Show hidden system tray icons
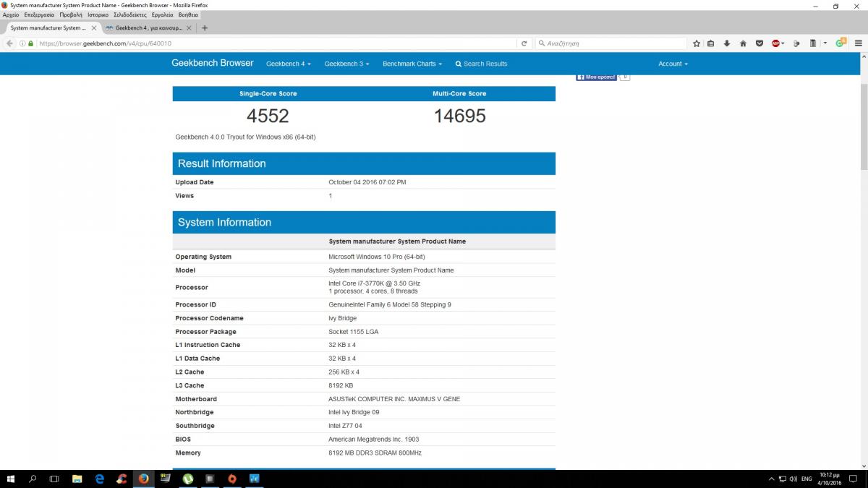The width and height of the screenshot is (868, 488). [771, 479]
